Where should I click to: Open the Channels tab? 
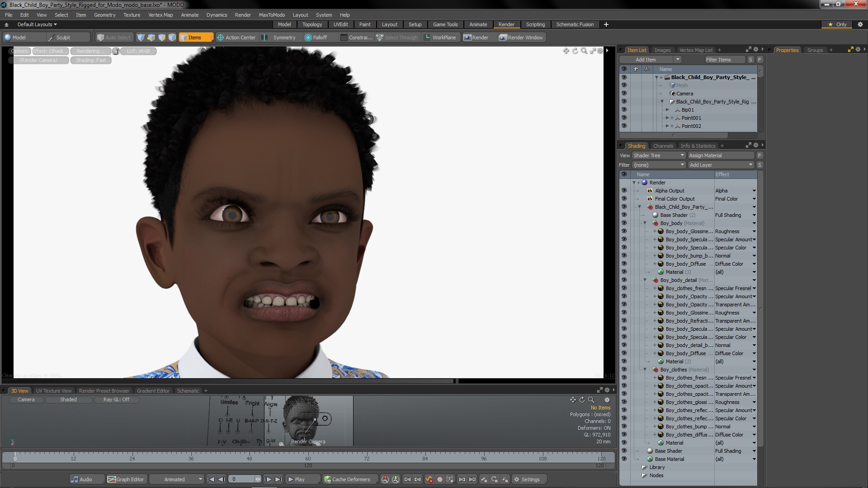coord(663,146)
